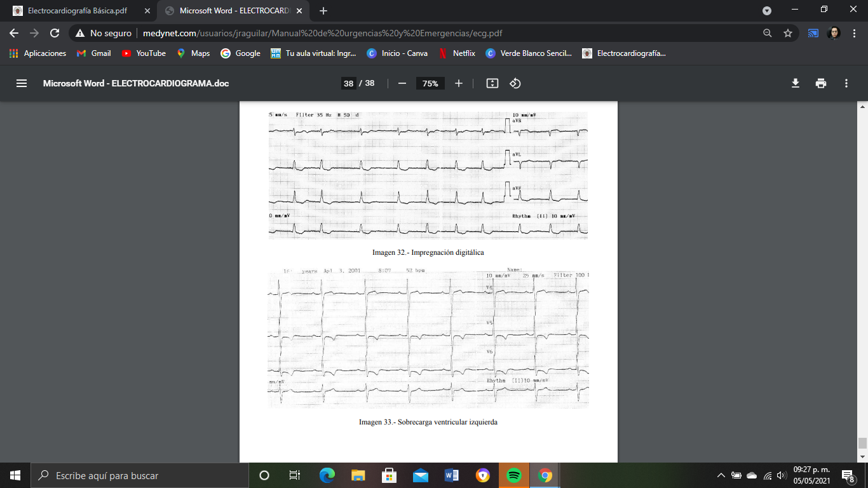
Task: Open the fit-to-page view icon
Action: (x=491, y=83)
